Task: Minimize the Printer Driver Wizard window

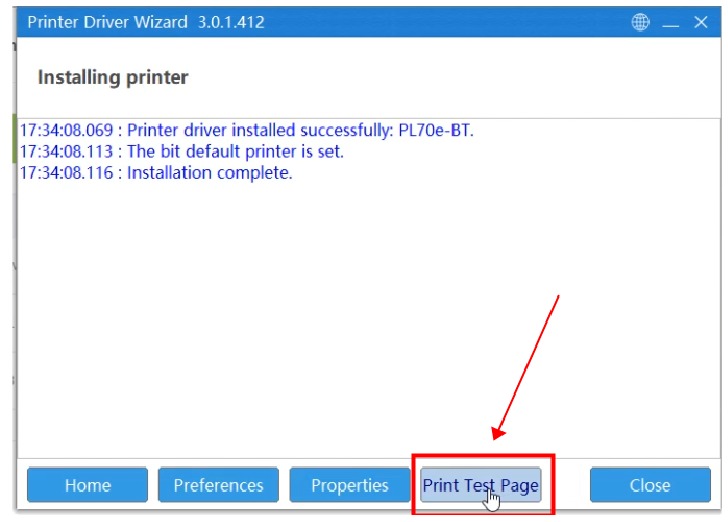Action: click(671, 22)
